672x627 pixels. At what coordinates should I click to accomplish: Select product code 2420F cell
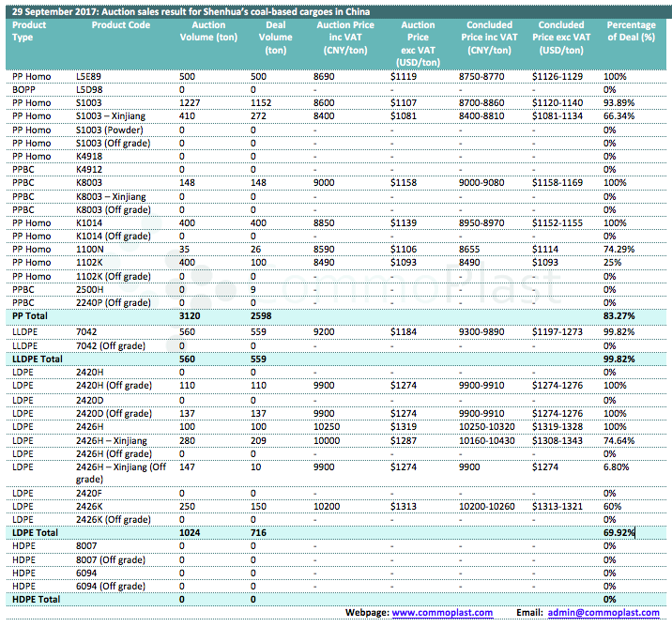89,493
